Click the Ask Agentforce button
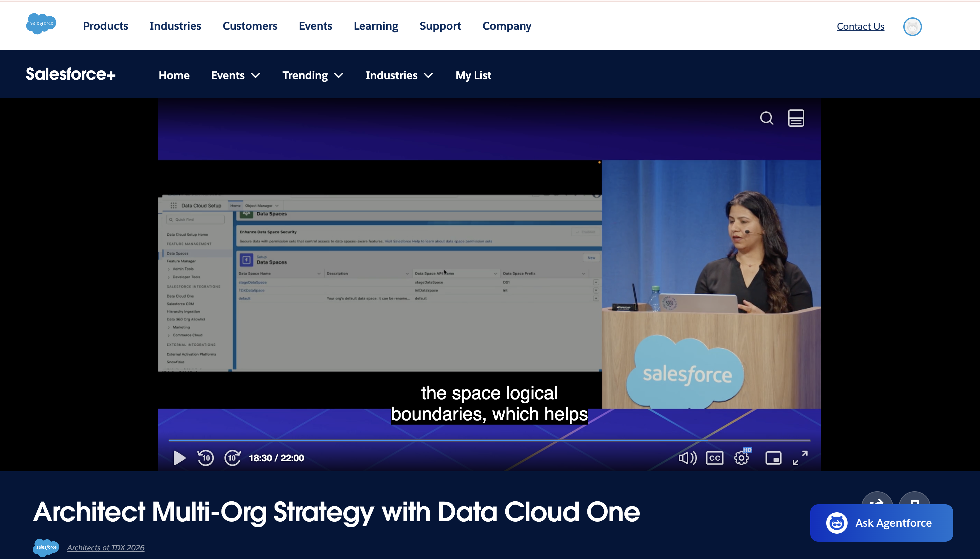Image resolution: width=980 pixels, height=559 pixels. pyautogui.click(x=881, y=523)
